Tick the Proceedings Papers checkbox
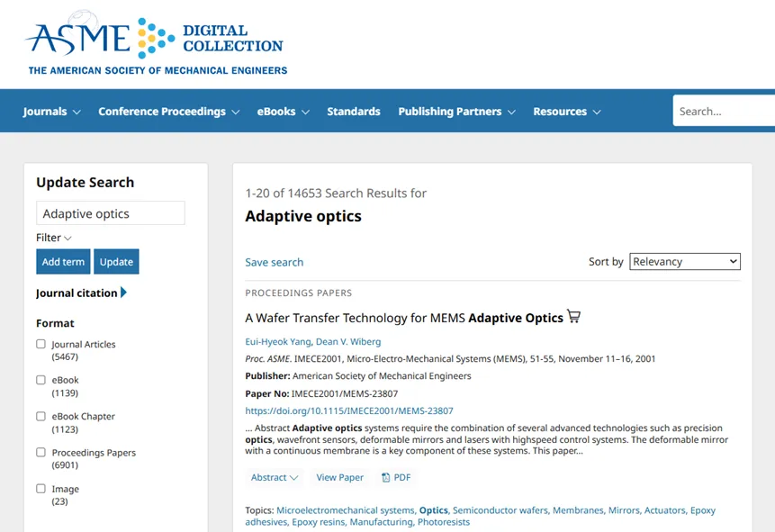Screen dimensions: 775x532 point(41,453)
